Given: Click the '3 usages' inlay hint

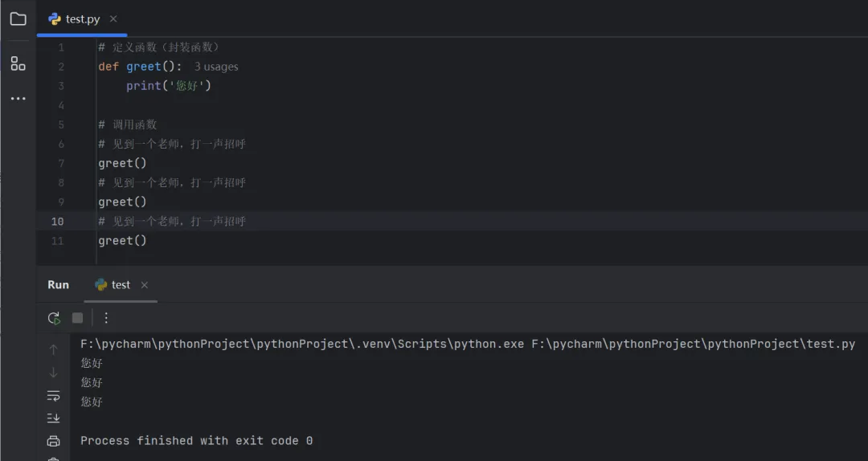Looking at the screenshot, I should pyautogui.click(x=216, y=67).
